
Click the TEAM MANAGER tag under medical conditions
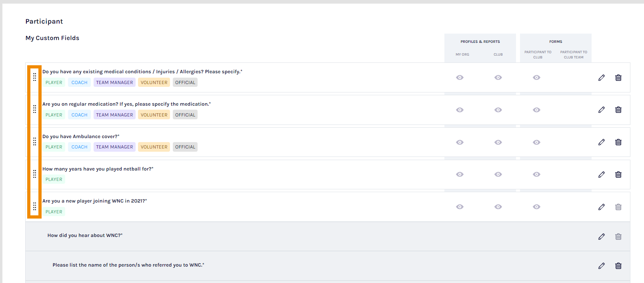tap(114, 82)
